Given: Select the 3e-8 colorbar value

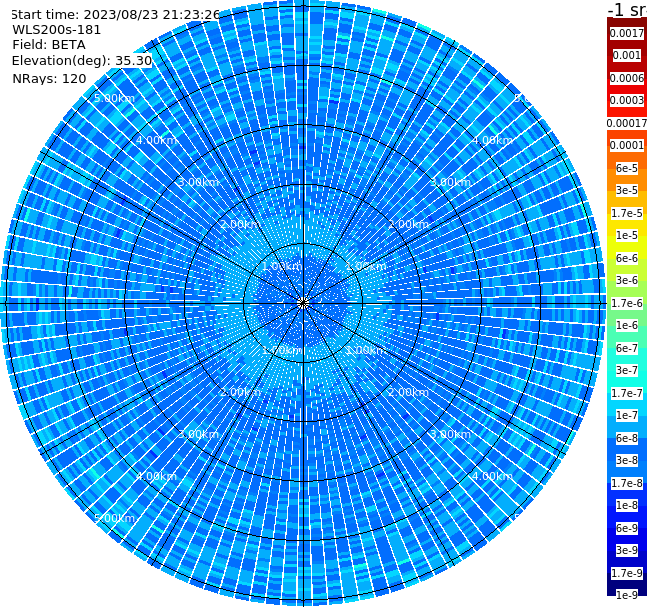Looking at the screenshot, I should pyautogui.click(x=627, y=460).
